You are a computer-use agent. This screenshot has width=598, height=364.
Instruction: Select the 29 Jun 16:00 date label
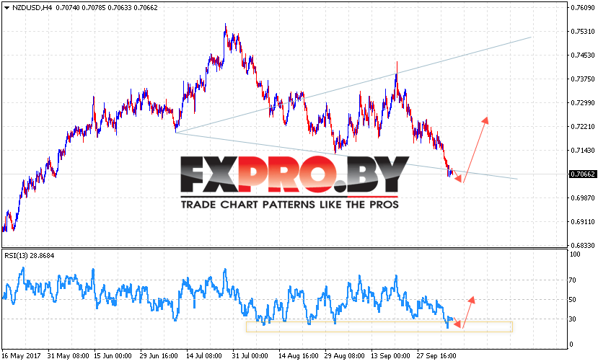coord(159,356)
